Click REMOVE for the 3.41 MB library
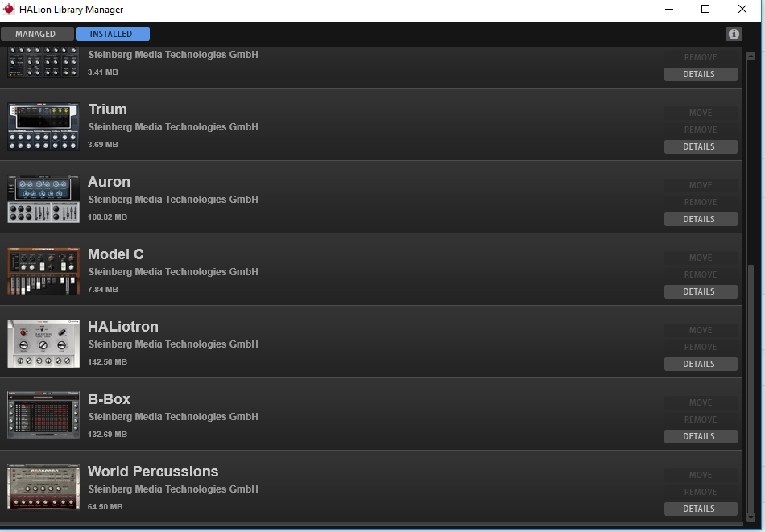This screenshot has width=765, height=532. coord(701,57)
